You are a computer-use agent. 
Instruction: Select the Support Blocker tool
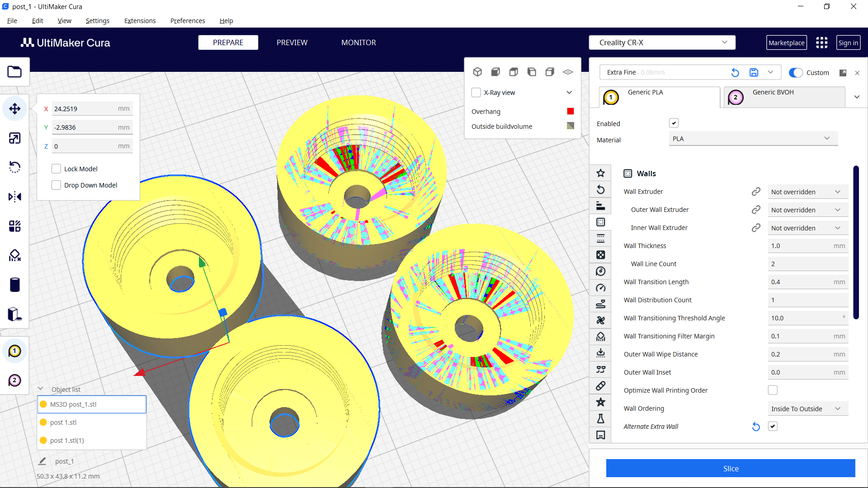click(14, 256)
